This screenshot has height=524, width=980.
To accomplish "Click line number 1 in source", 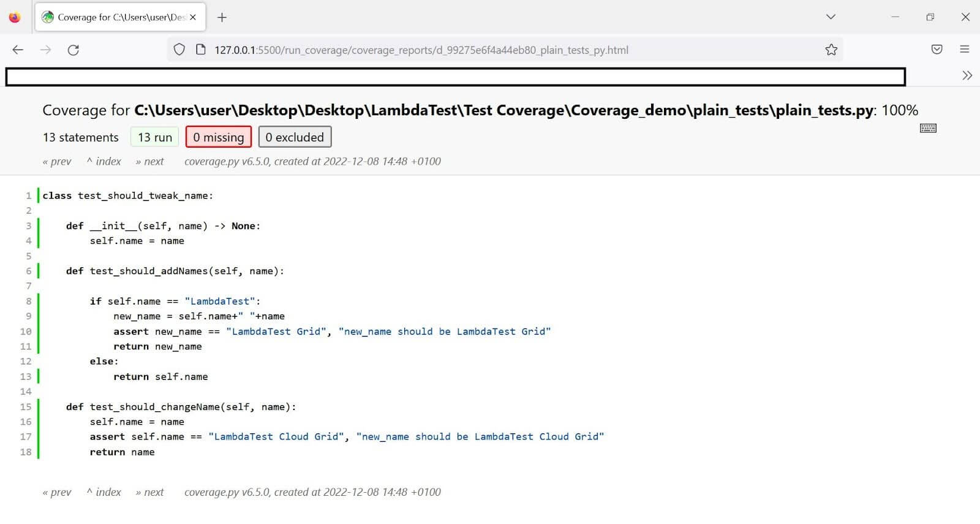I will pos(28,196).
